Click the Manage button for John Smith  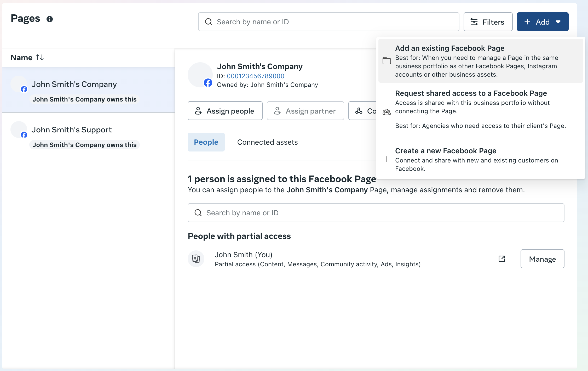point(542,259)
